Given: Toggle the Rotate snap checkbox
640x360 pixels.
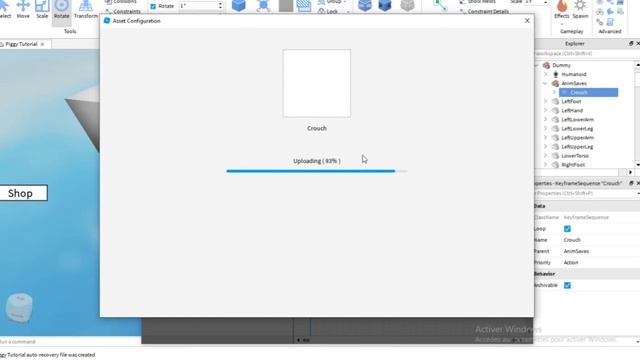Looking at the screenshot, I should pyautogui.click(x=153, y=6).
